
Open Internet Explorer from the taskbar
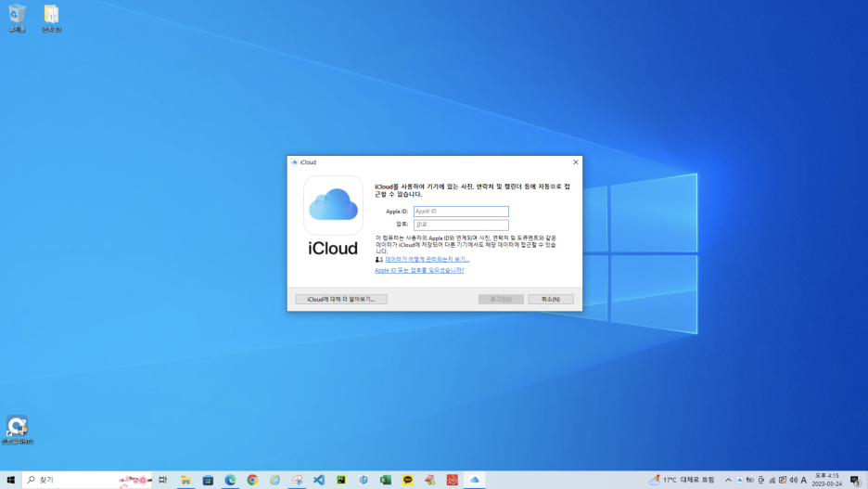pos(274,480)
